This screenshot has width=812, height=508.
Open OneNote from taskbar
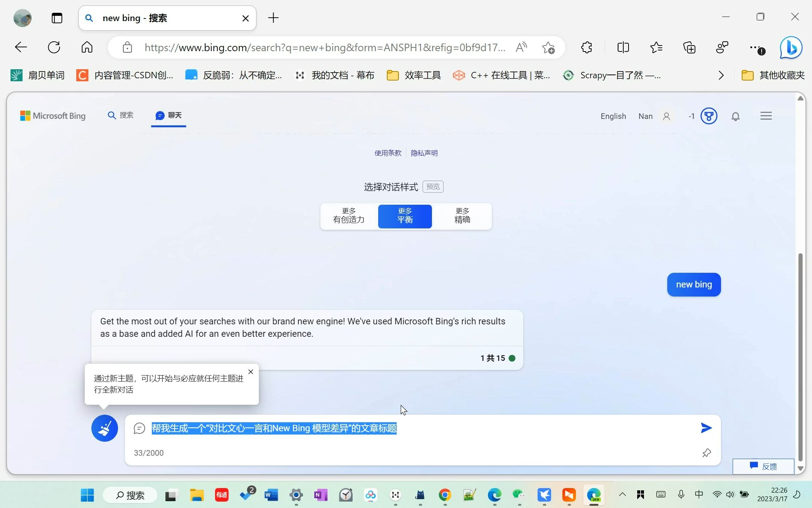click(321, 495)
